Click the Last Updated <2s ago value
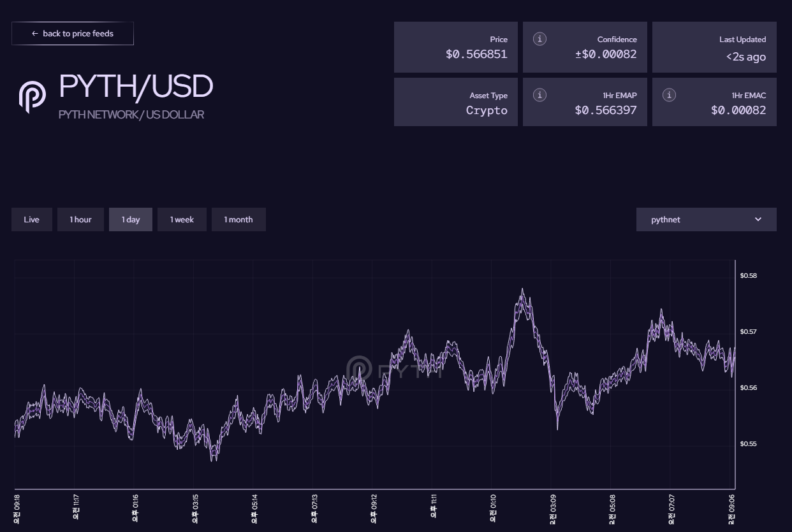Screen dimensions: 792x532 click(746, 57)
